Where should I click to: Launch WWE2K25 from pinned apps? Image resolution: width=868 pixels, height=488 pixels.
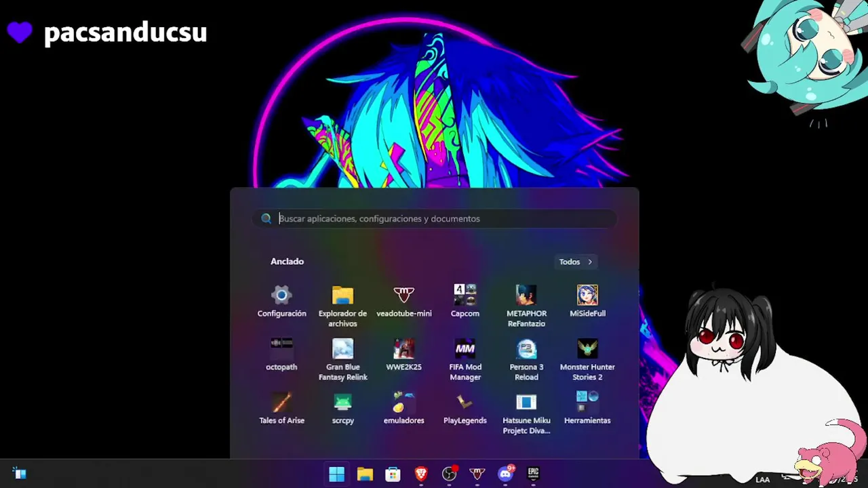[403, 355]
